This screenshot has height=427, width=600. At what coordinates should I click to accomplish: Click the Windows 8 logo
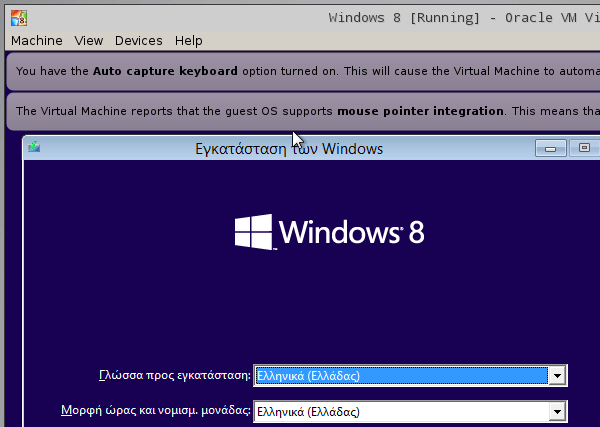329,232
